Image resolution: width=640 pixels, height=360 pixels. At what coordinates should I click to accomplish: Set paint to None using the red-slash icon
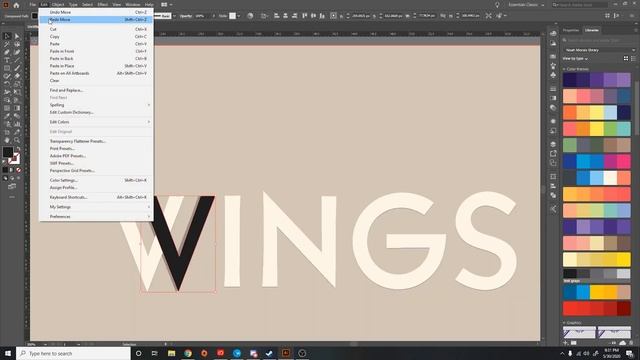point(18,170)
